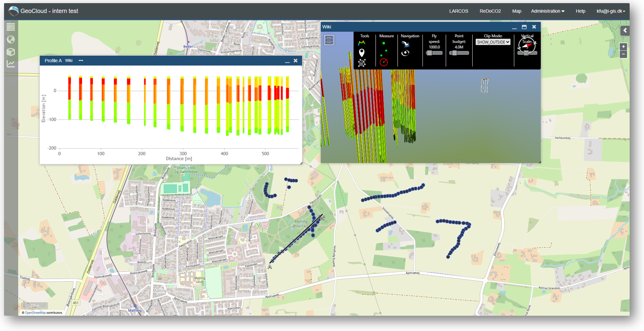
Task: Open the line chart profile icon
Action: pos(11,64)
